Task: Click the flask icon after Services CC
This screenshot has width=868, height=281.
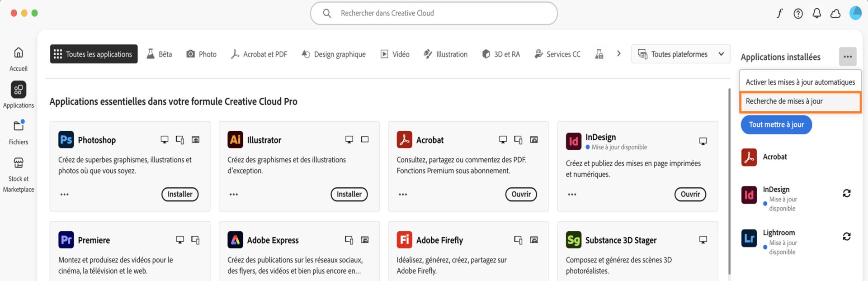Action: [x=599, y=54]
